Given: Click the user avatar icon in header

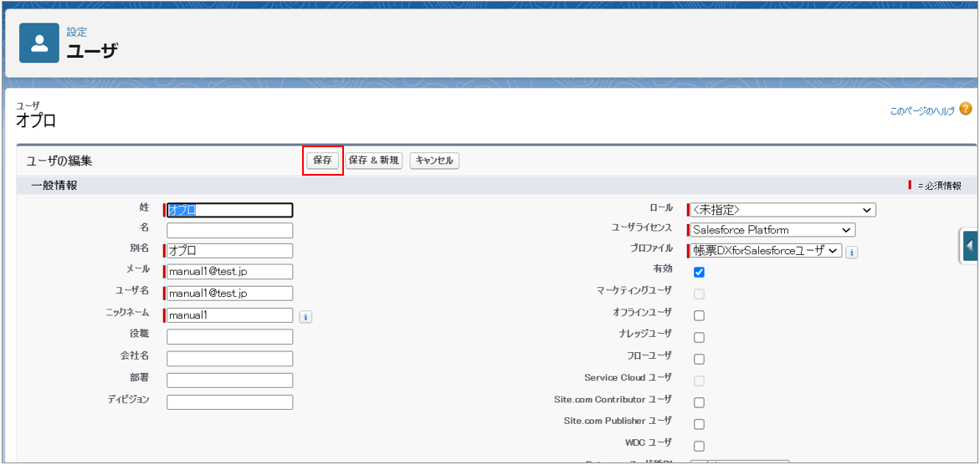Looking at the screenshot, I should tap(39, 43).
